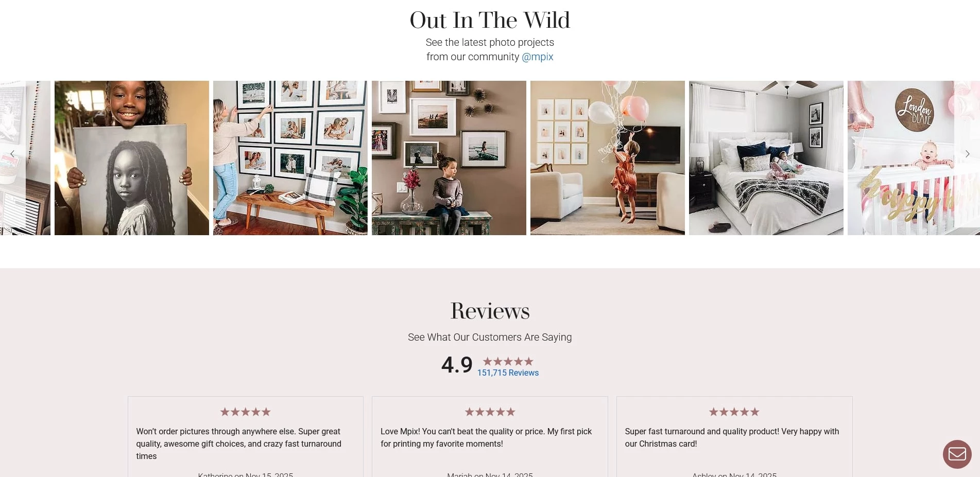This screenshot has width=980, height=477.
Task: Open the @mpix community link
Action: click(x=538, y=57)
